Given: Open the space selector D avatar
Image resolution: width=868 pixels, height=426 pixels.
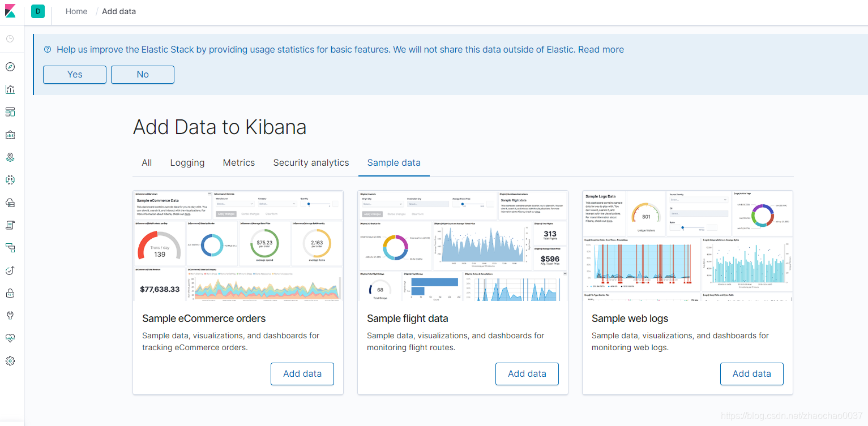Looking at the screenshot, I should 38,11.
